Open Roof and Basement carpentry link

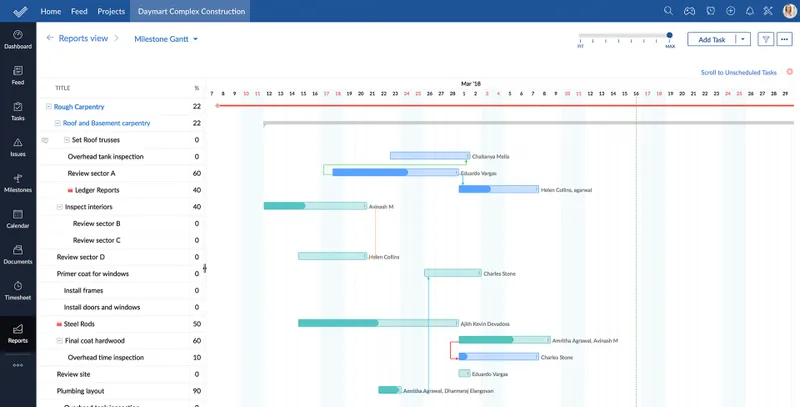pyautogui.click(x=107, y=123)
